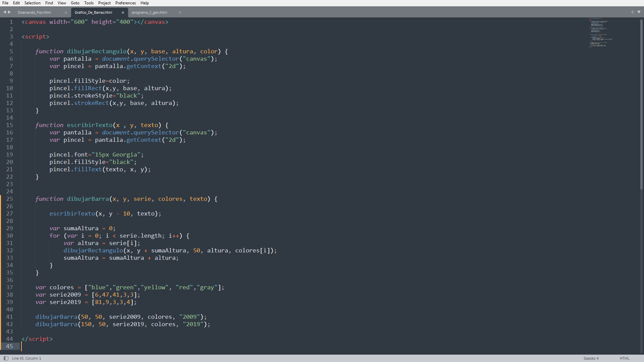Open the Edit menu

[x=16, y=3]
